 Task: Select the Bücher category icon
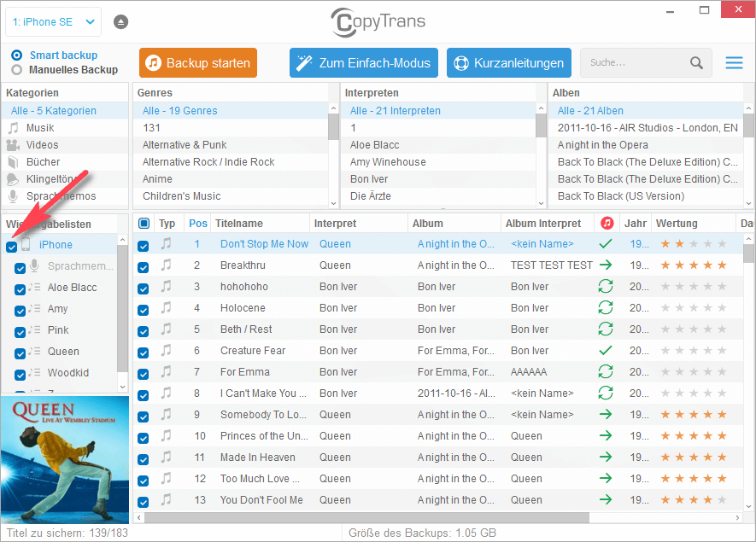tap(13, 162)
